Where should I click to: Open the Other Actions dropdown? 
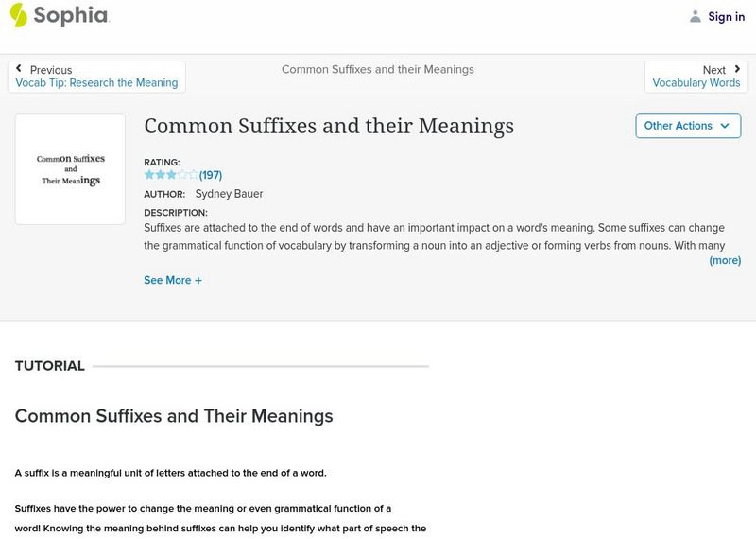tap(687, 126)
